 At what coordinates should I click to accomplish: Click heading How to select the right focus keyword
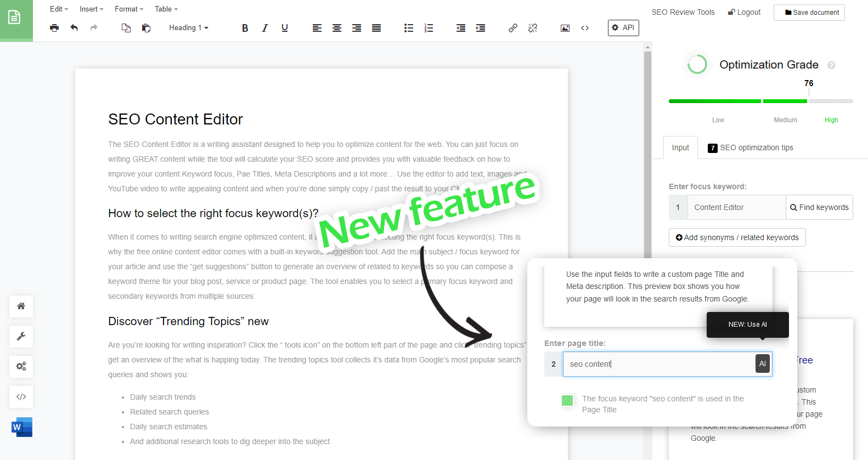[213, 213]
